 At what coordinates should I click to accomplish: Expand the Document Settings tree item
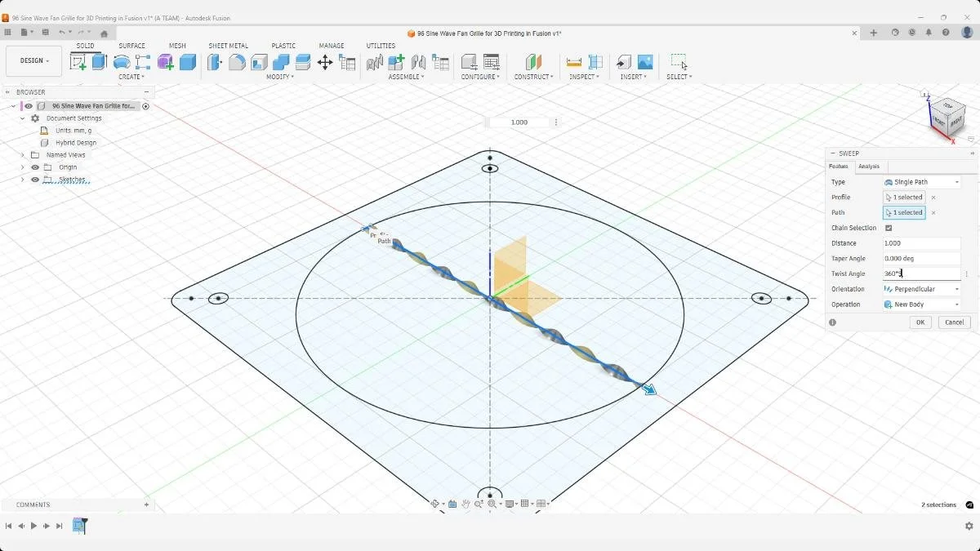[x=22, y=118]
